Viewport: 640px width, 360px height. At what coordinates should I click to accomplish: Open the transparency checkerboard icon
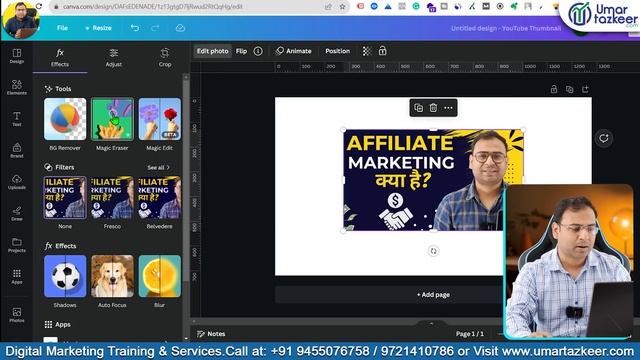[x=367, y=51]
